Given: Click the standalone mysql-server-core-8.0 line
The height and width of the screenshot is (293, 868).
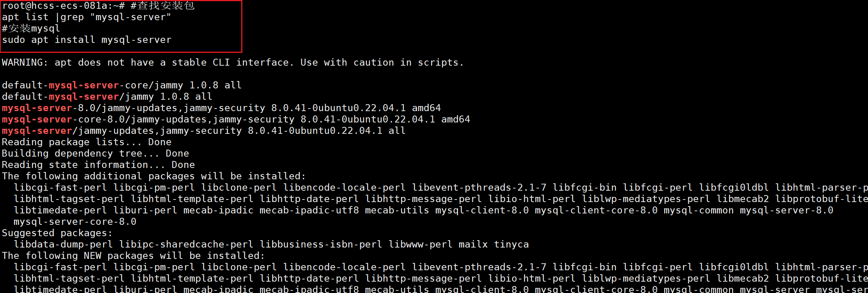Looking at the screenshot, I should coord(75,222).
